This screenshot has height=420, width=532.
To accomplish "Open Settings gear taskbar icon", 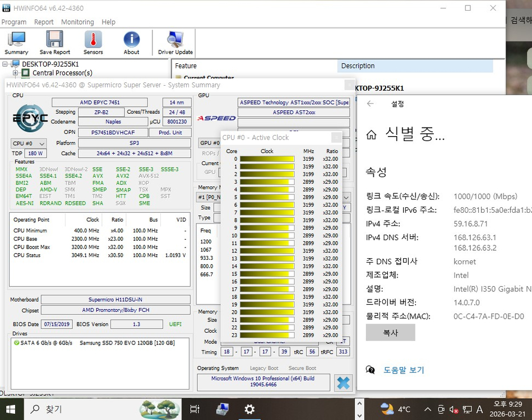I will click(249, 409).
